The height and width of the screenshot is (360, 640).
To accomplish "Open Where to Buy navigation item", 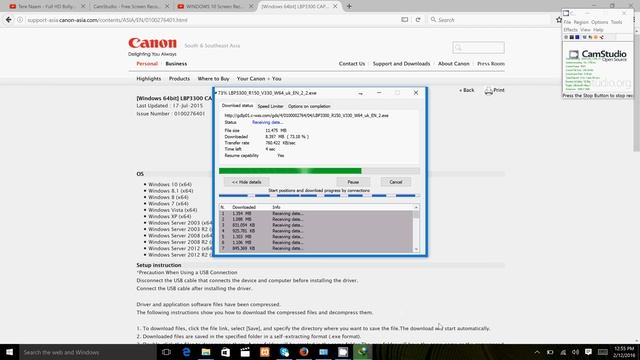I will click(x=213, y=78).
